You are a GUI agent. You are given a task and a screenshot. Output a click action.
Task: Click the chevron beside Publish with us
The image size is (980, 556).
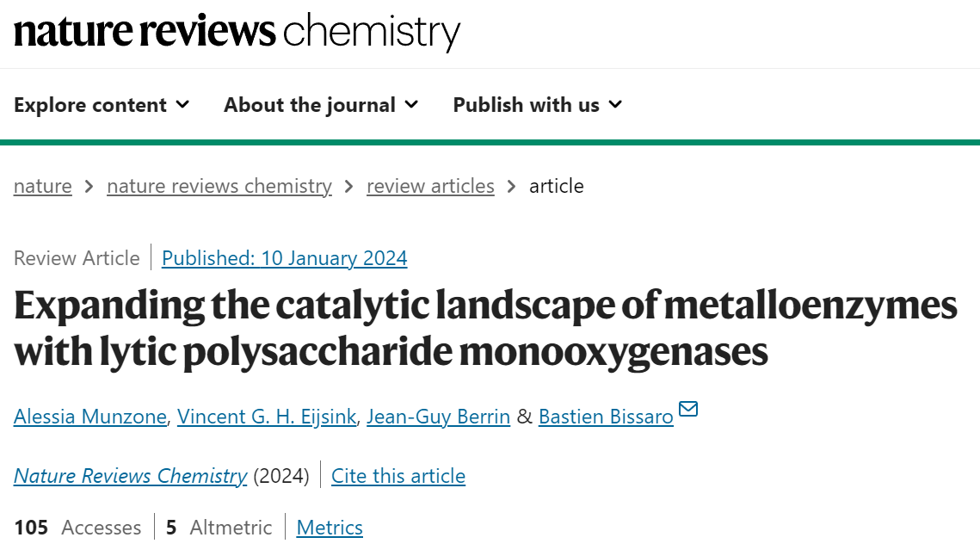(x=616, y=104)
